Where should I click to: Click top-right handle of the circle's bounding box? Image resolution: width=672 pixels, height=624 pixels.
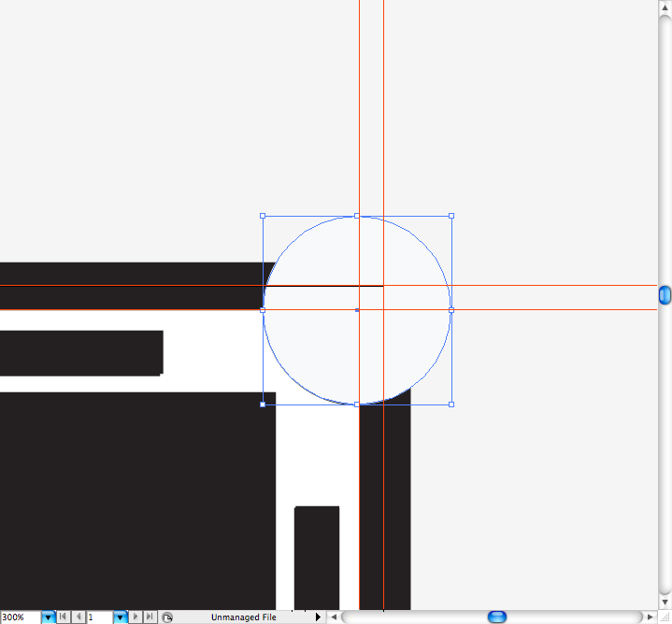[451, 216]
